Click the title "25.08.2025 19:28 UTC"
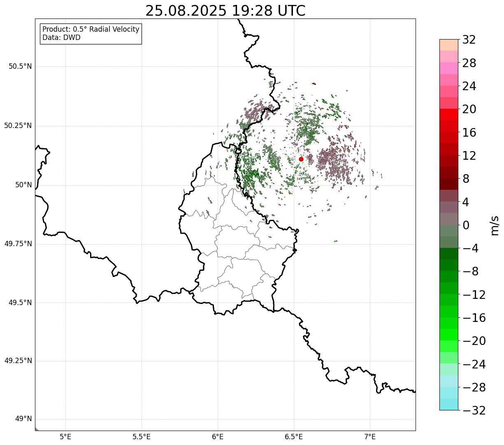This screenshot has height=445, width=504. pos(225,11)
